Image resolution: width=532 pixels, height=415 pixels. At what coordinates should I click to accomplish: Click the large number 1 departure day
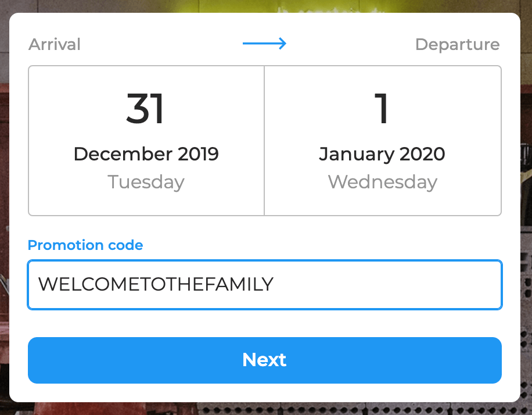point(382,109)
